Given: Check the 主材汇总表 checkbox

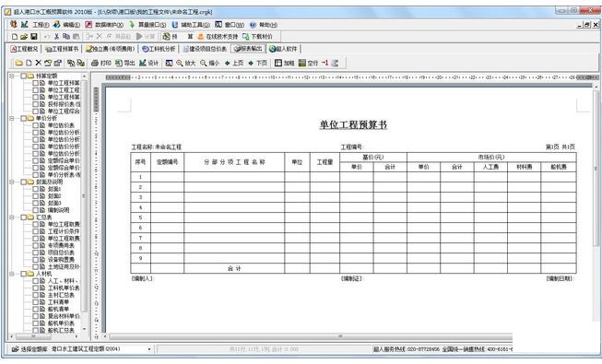Looking at the screenshot, I should 35,295.
